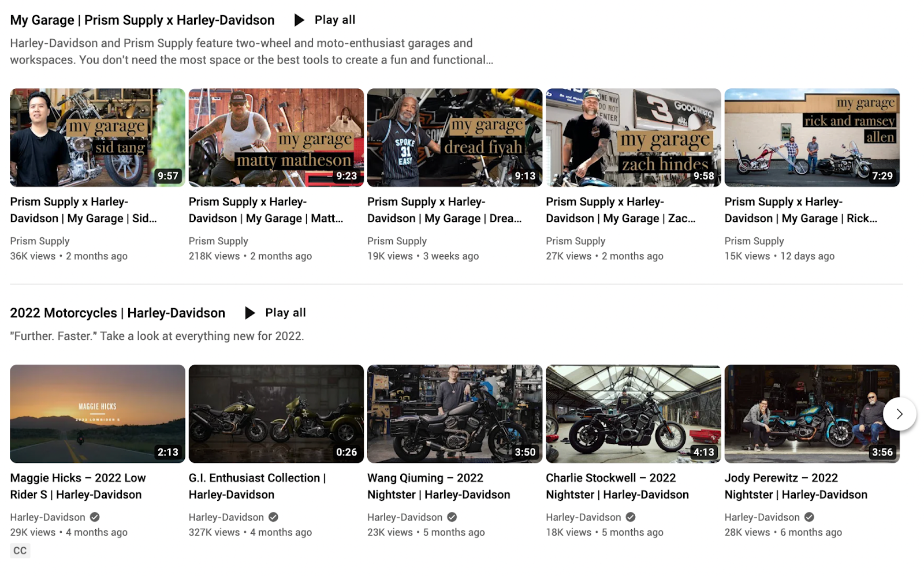Open the Wang Qiuming Nightster thumbnail
The image size is (924, 576).
click(454, 414)
